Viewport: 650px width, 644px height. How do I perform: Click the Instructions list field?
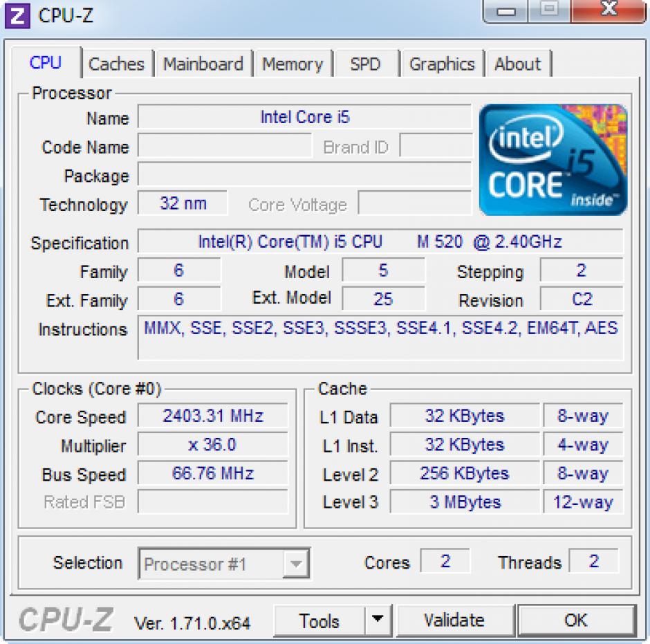(x=380, y=336)
